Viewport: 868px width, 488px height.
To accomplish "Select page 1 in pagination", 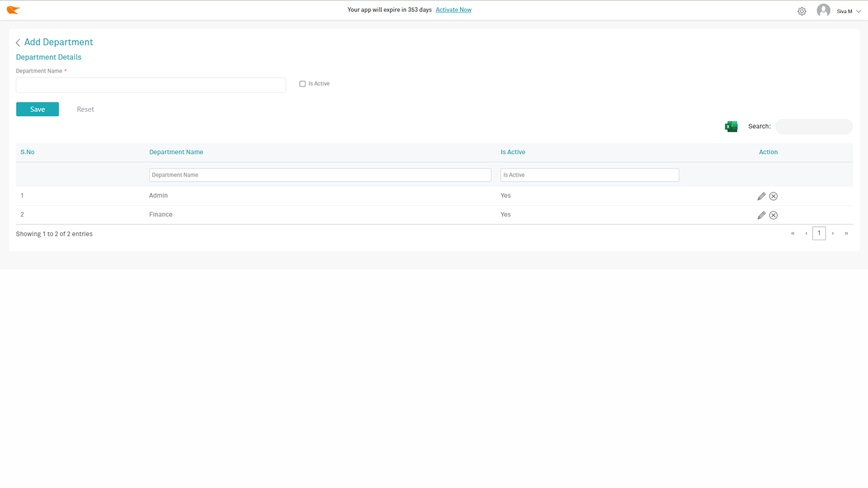I will coord(819,233).
